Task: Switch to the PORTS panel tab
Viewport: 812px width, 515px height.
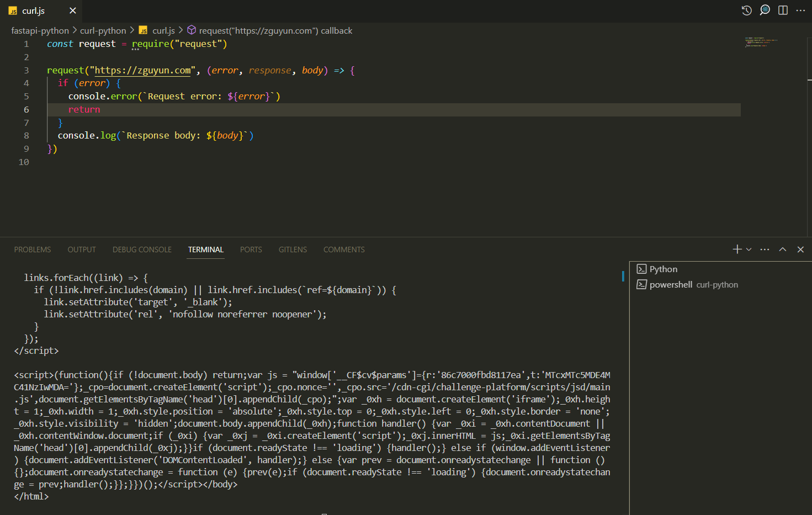Action: point(251,249)
